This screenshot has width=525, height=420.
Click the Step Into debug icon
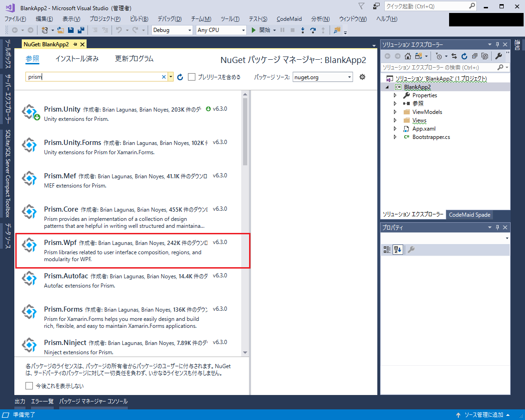pyautogui.click(x=303, y=30)
